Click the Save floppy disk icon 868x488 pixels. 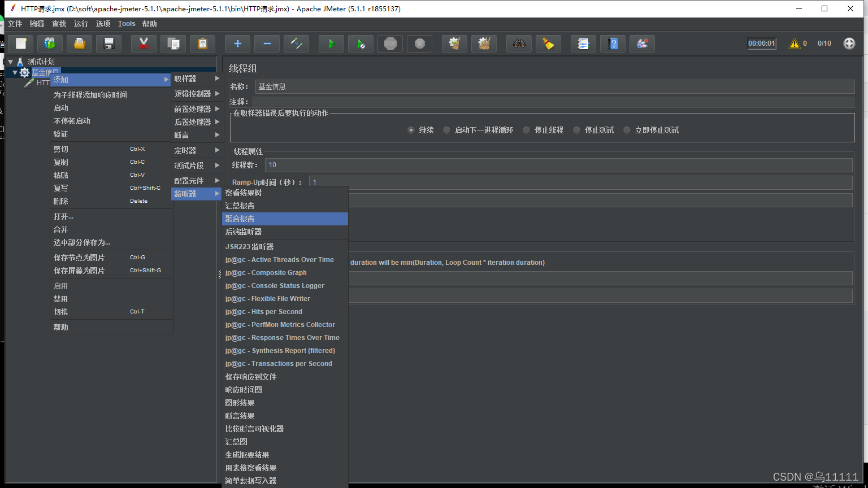coord(109,43)
